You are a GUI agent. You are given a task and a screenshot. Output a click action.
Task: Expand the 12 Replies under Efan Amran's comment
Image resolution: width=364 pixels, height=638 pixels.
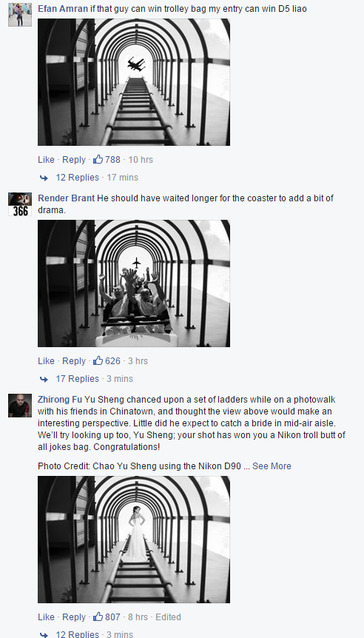click(77, 178)
